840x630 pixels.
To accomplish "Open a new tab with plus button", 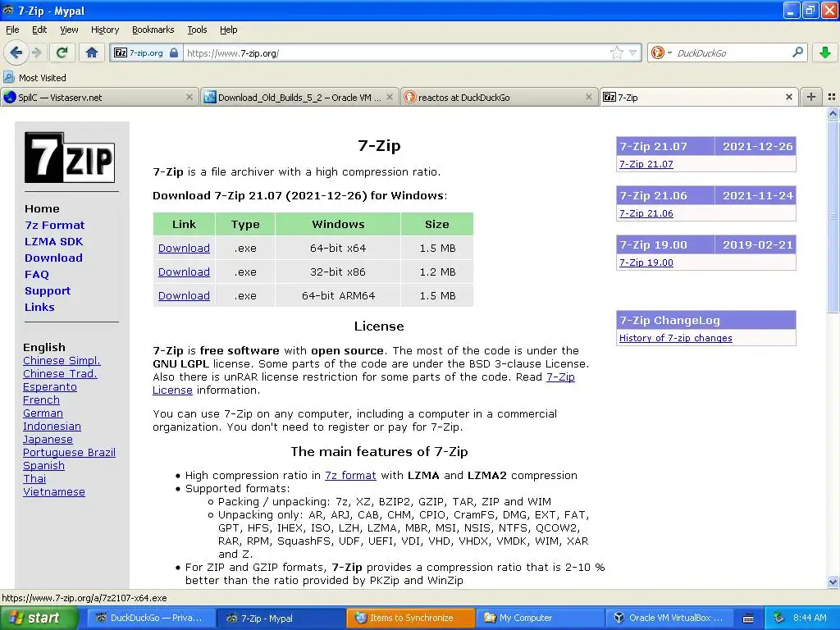I will tap(811, 97).
